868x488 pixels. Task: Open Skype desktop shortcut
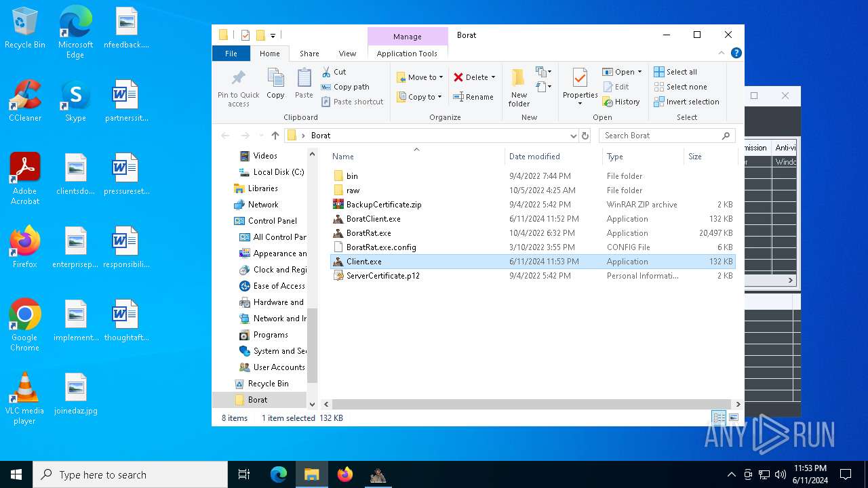point(75,101)
